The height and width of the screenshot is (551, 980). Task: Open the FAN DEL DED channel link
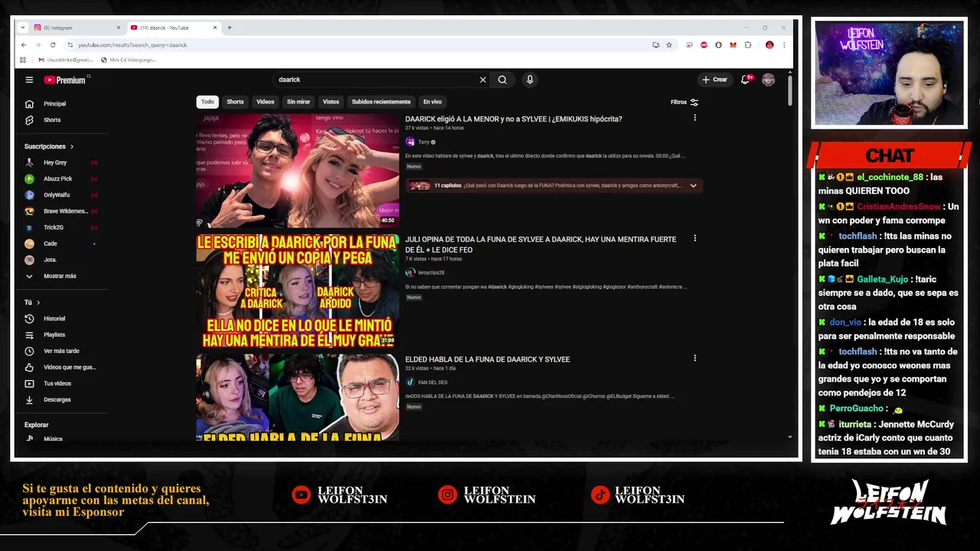click(433, 383)
